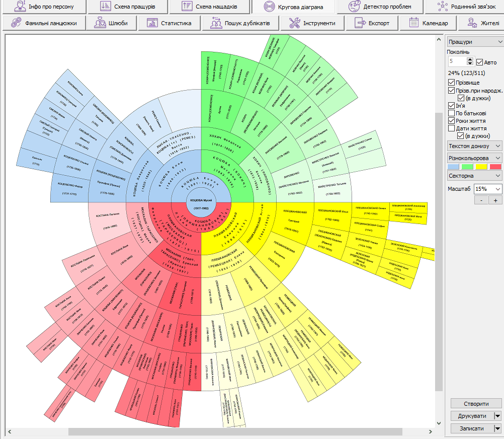Open the Пращури dropdown

475,42
